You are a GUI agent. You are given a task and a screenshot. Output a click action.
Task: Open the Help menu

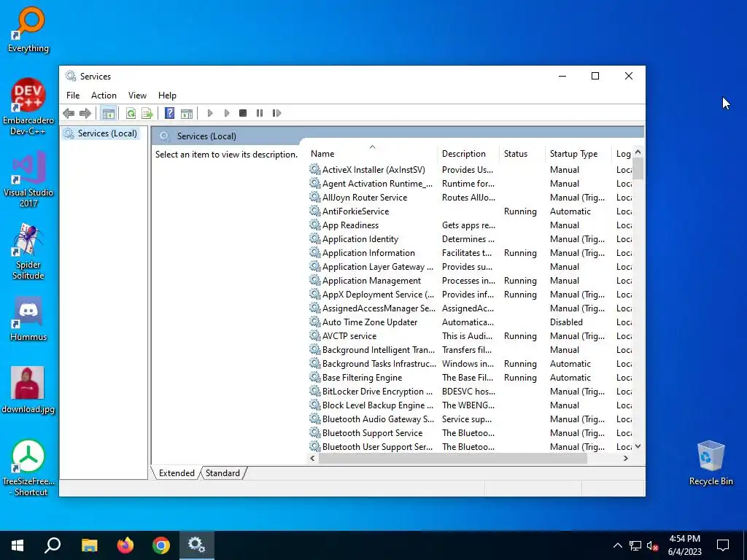[167, 96]
